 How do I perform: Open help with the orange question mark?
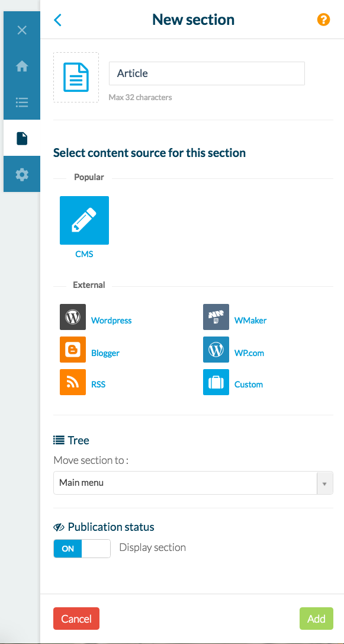coord(323,20)
